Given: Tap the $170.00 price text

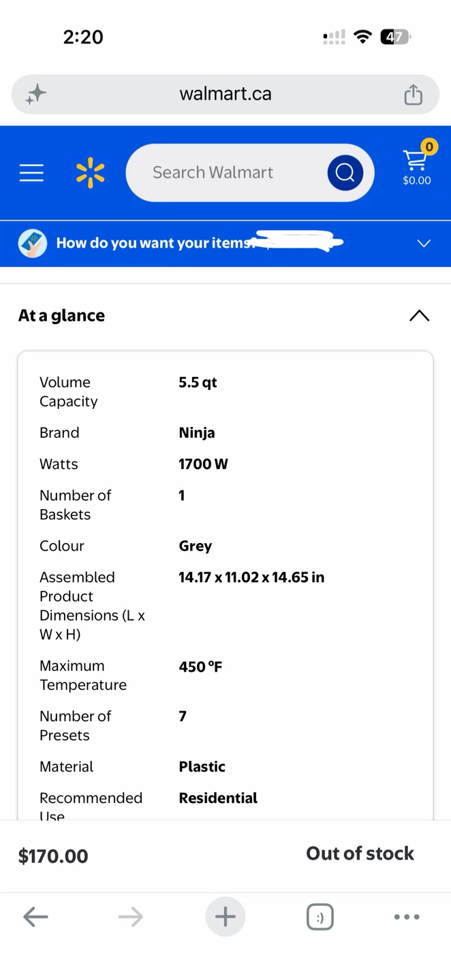Looking at the screenshot, I should (x=53, y=856).
